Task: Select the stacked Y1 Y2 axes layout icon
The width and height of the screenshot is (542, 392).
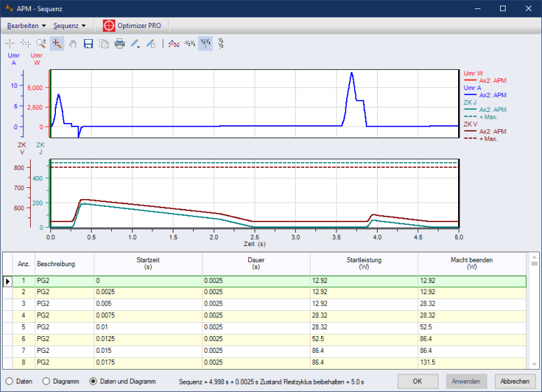Action: pyautogui.click(x=222, y=43)
